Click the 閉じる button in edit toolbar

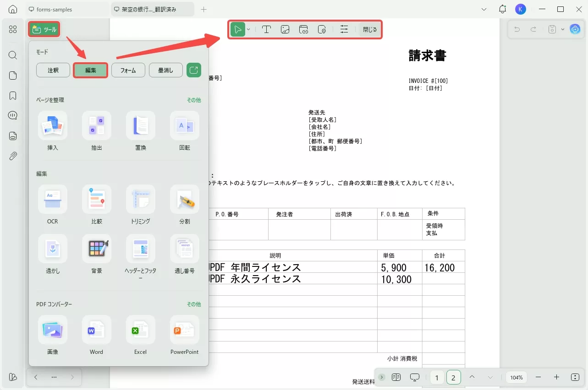coord(369,29)
